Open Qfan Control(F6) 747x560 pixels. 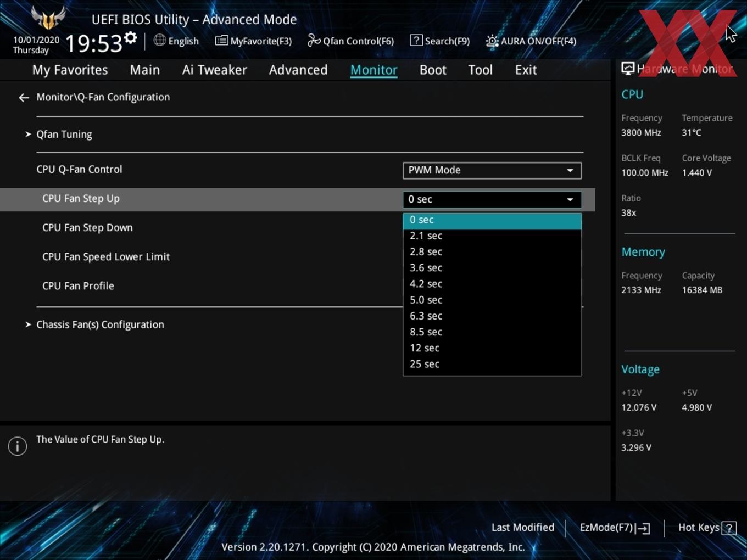(350, 41)
